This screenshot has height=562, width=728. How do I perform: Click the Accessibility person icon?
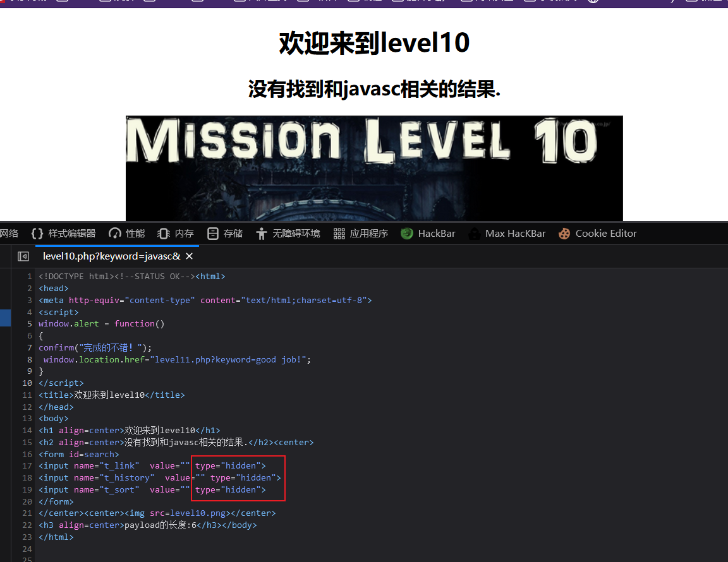point(262,234)
